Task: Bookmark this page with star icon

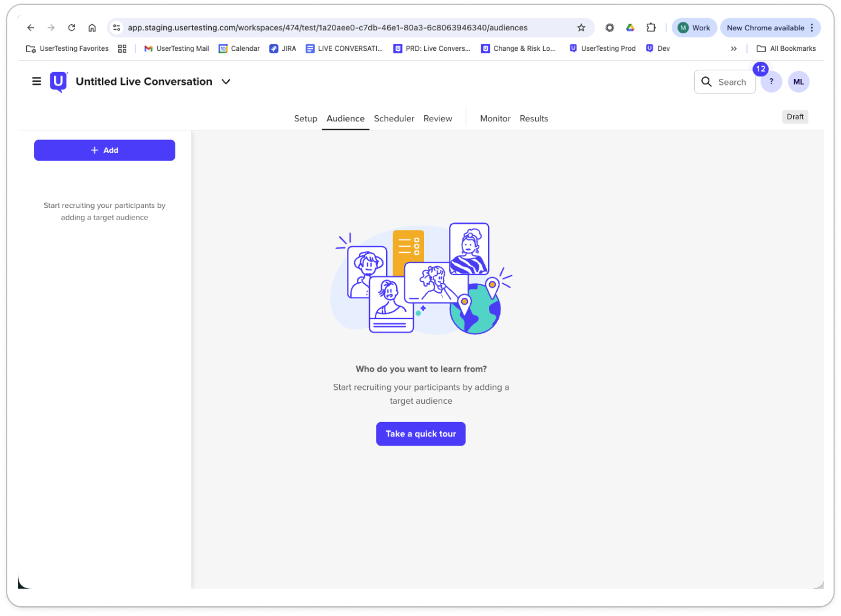Action: (x=581, y=28)
